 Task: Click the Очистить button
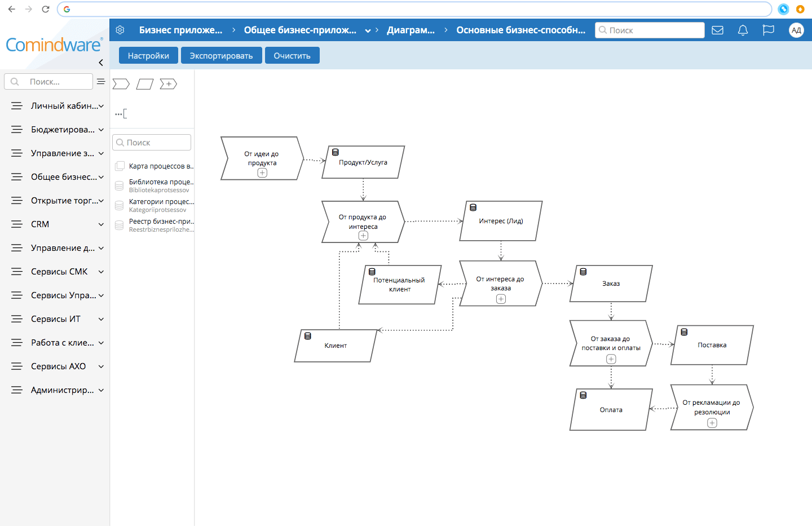[292, 55]
